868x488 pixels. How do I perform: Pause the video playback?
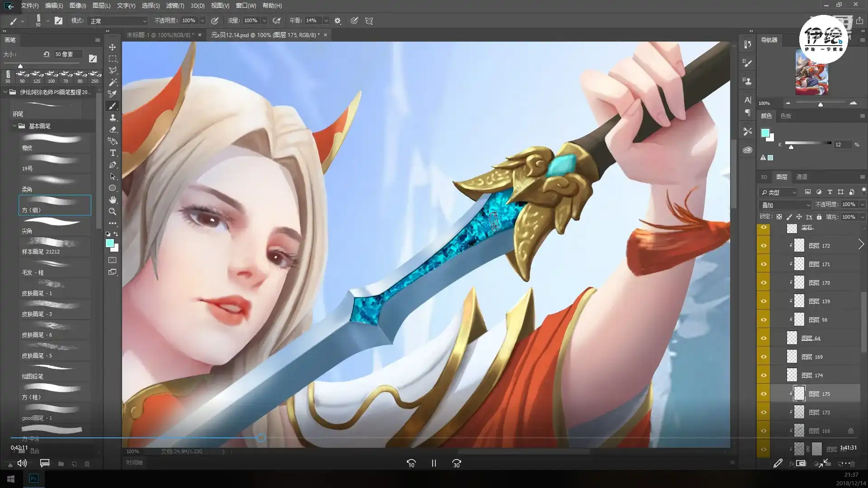pos(434,463)
